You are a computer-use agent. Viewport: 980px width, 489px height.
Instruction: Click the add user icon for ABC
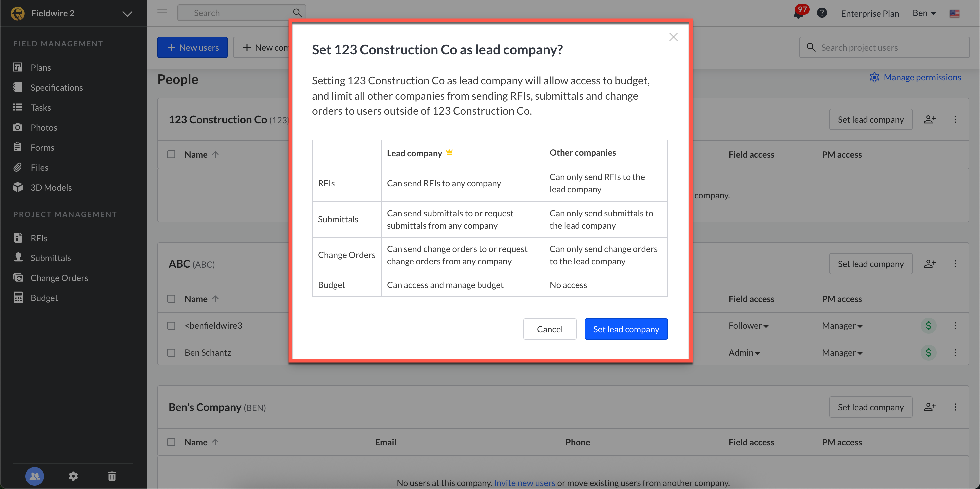(x=929, y=264)
